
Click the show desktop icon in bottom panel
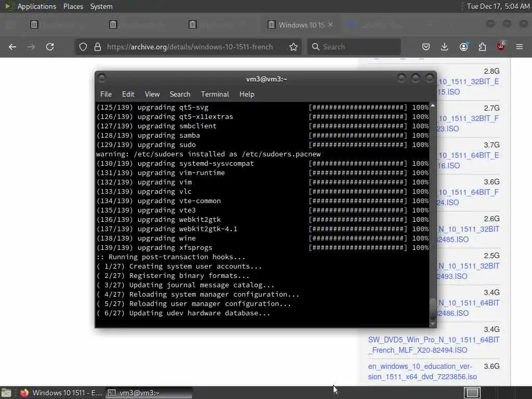pyautogui.click(x=6, y=393)
